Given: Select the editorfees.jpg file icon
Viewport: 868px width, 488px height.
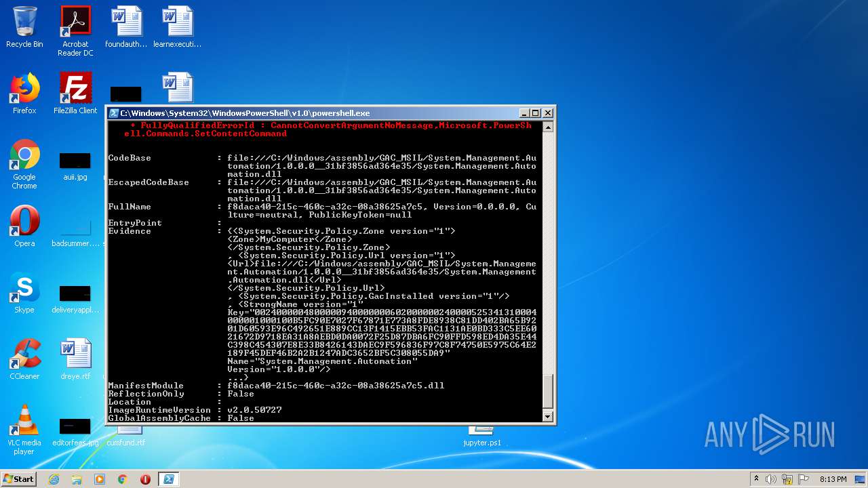Looking at the screenshot, I should 75,431.
